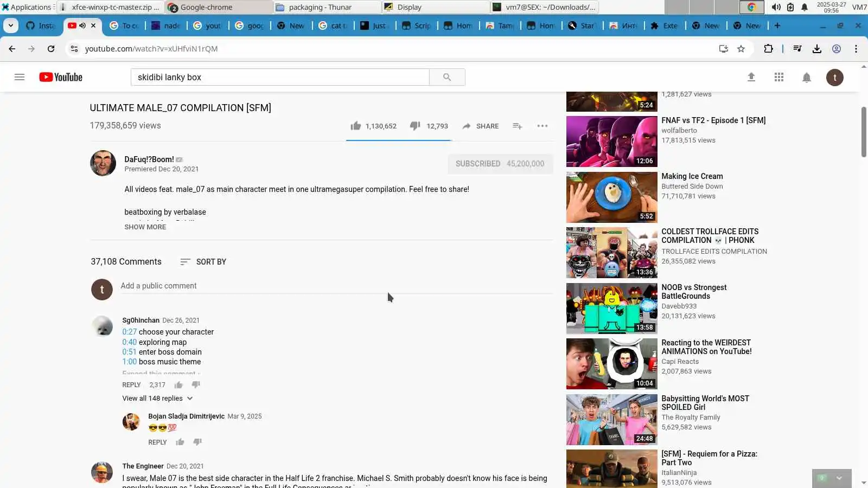Open the YouTube notifications bell

[x=807, y=78]
